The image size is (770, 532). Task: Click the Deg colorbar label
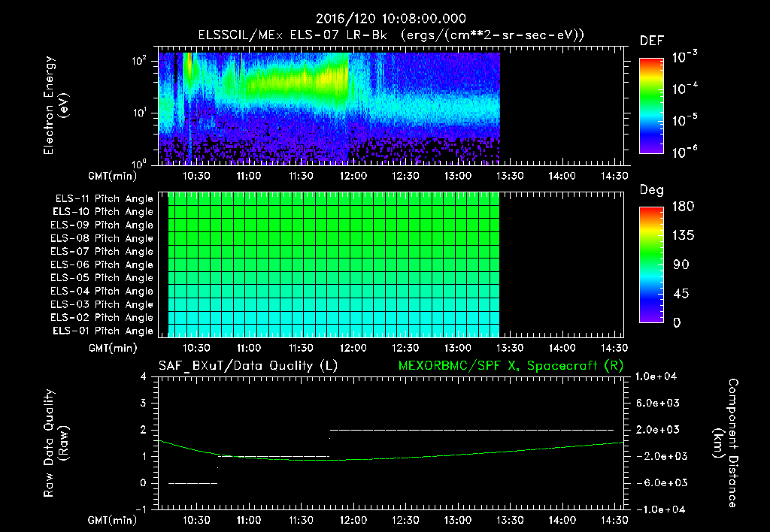pos(652,190)
